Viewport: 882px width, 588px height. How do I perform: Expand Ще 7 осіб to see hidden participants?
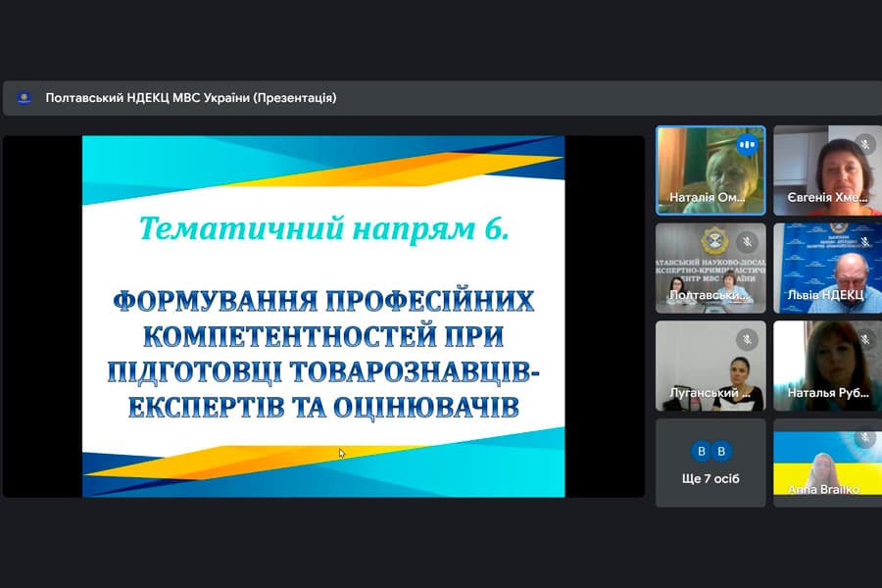710,463
